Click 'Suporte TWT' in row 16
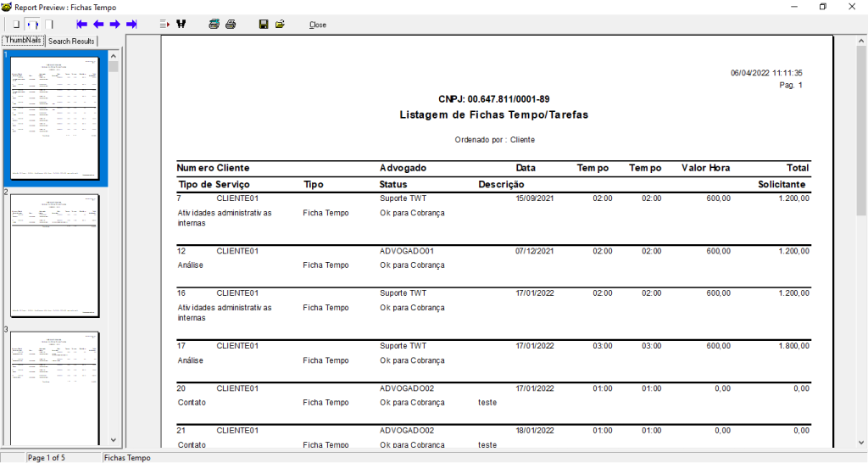 tap(403, 293)
